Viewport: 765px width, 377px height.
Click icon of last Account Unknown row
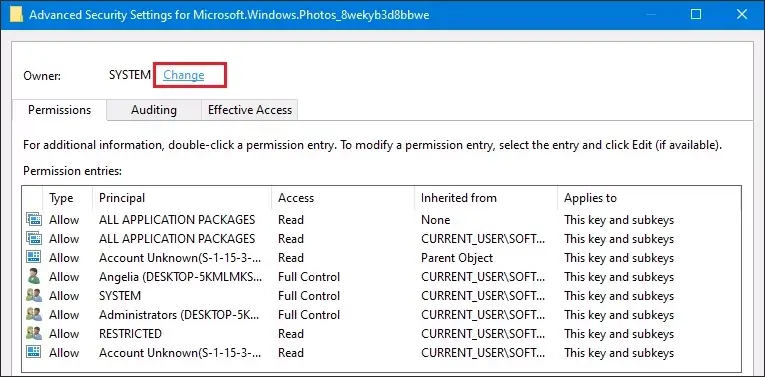[34, 353]
